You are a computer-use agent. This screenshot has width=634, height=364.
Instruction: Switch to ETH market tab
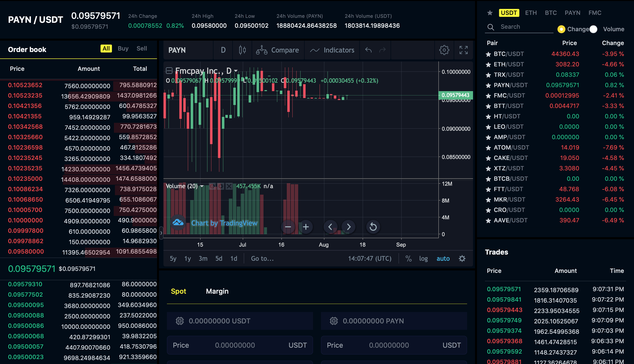click(x=531, y=13)
